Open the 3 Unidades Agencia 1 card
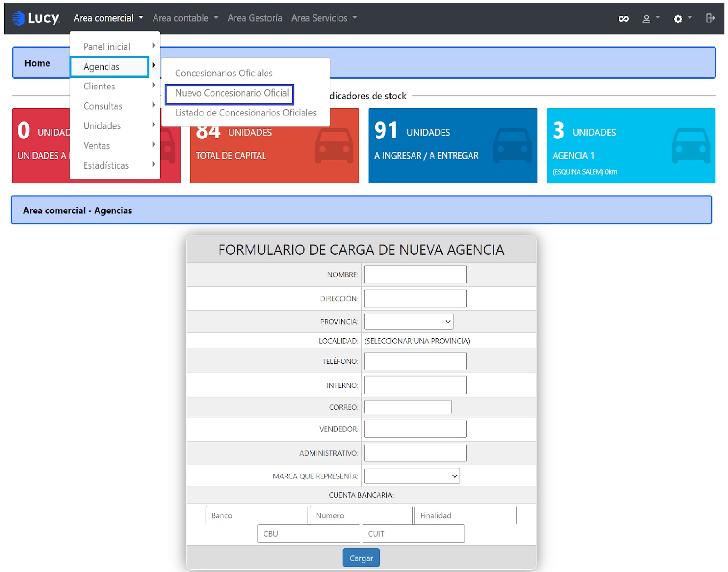728x572 pixels. coord(631,146)
